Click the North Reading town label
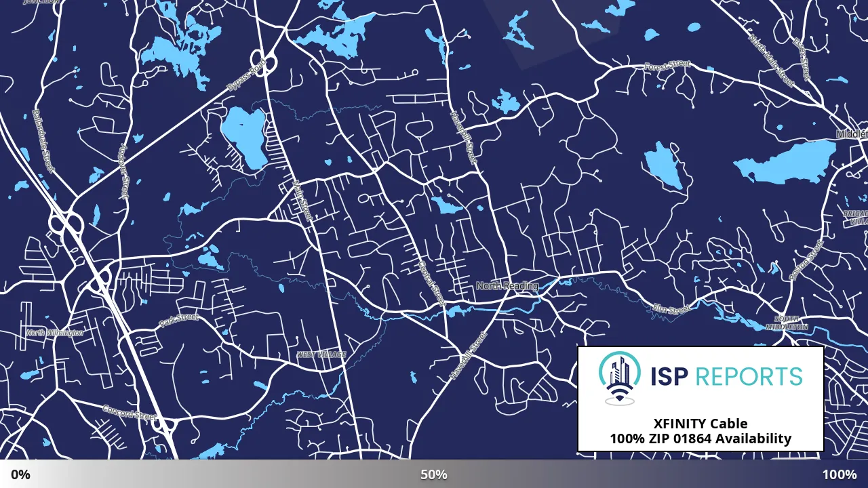868x488 pixels. tap(507, 286)
